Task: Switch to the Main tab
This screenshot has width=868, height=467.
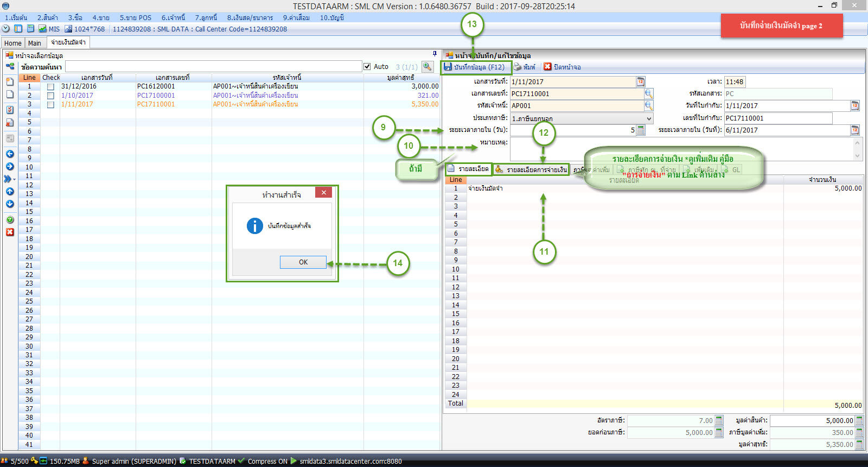Action: (35, 43)
